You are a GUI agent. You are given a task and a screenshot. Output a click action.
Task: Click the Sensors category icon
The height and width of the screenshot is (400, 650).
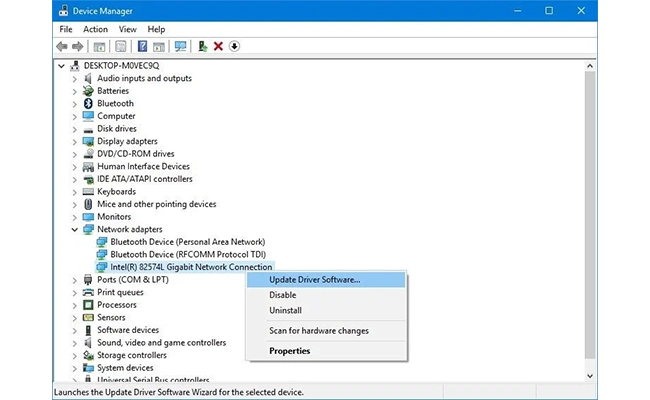point(88,318)
